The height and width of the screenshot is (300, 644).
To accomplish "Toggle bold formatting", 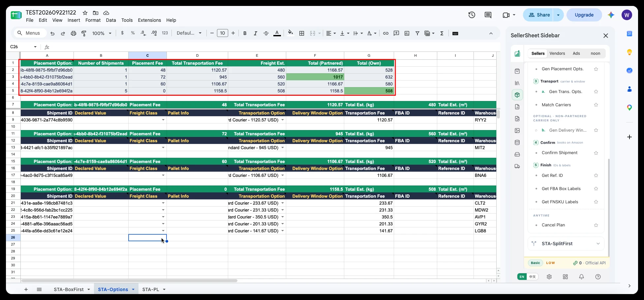I will pyautogui.click(x=245, y=33).
